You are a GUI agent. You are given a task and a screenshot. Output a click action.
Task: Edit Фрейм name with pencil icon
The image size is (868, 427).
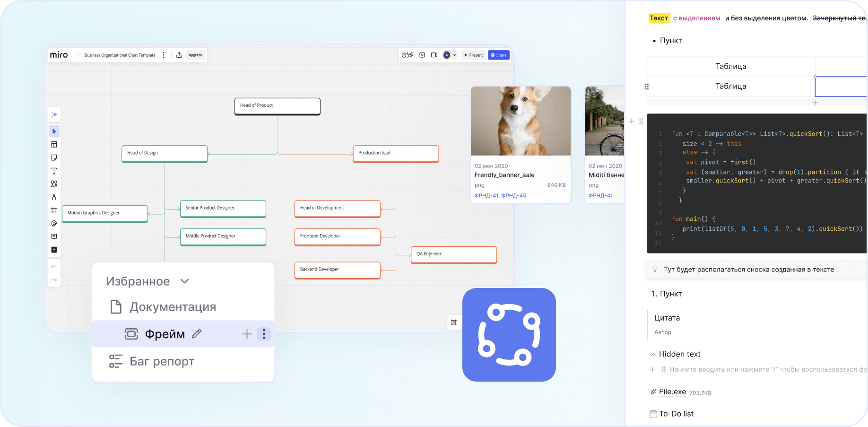coord(197,334)
